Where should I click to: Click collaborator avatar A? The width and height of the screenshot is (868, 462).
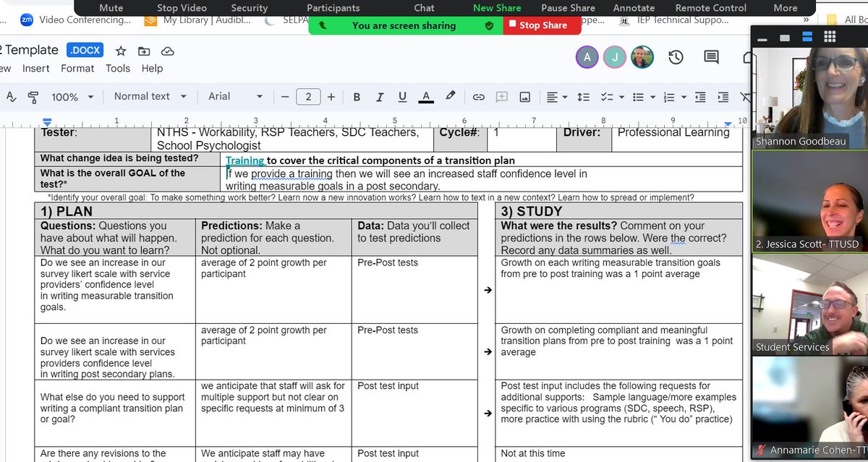[587, 57]
